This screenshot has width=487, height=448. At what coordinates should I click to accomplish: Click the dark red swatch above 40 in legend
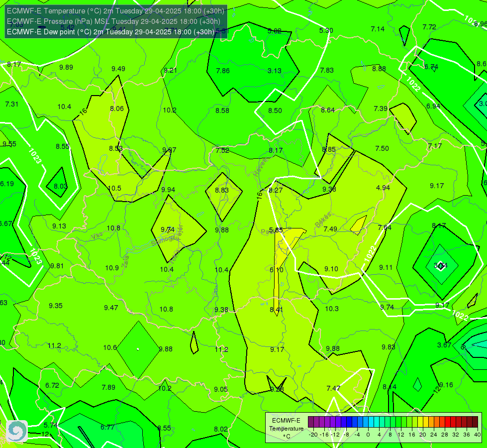[475, 422]
